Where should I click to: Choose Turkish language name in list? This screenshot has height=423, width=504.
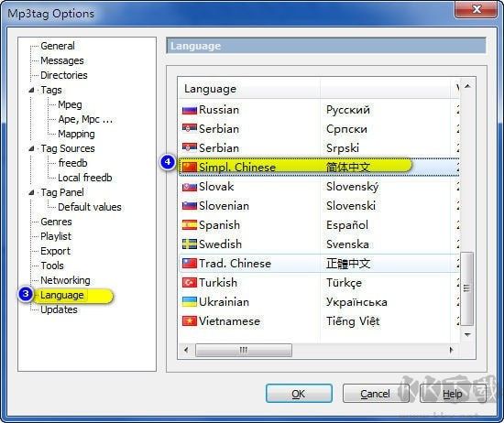(218, 283)
